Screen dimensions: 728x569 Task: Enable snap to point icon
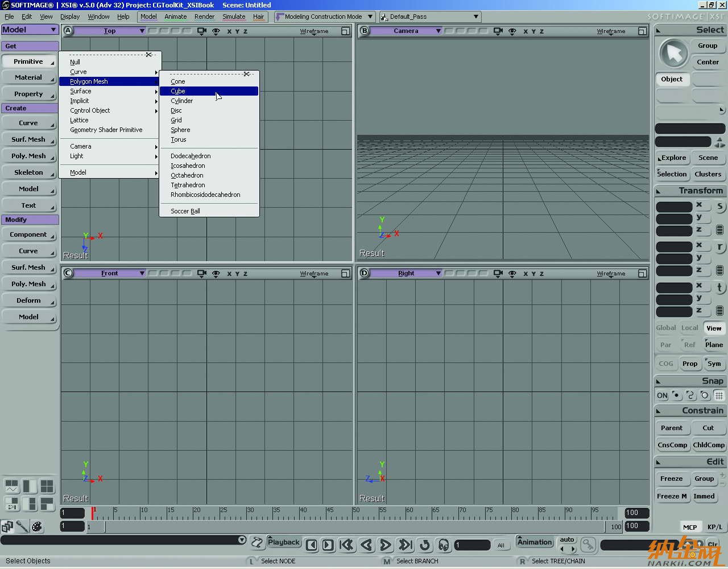point(676,395)
